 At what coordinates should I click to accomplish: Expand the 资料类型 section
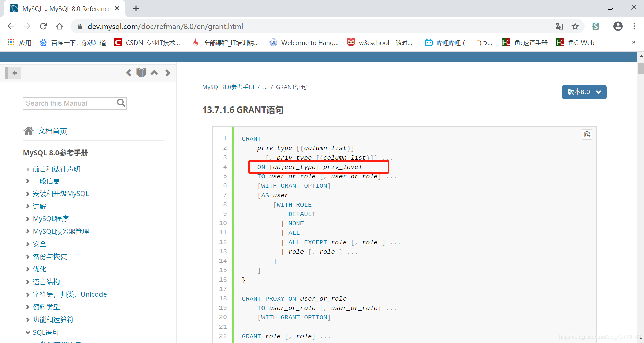point(28,307)
